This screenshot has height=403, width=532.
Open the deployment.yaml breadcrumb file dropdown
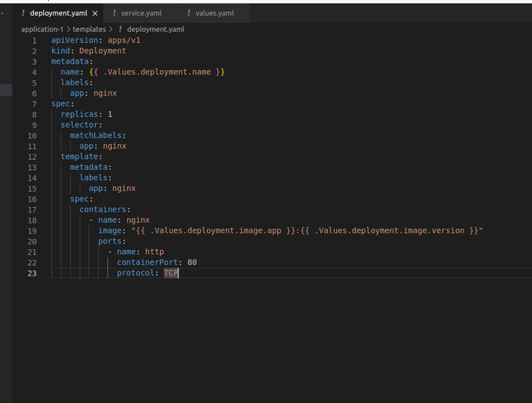tap(155, 29)
